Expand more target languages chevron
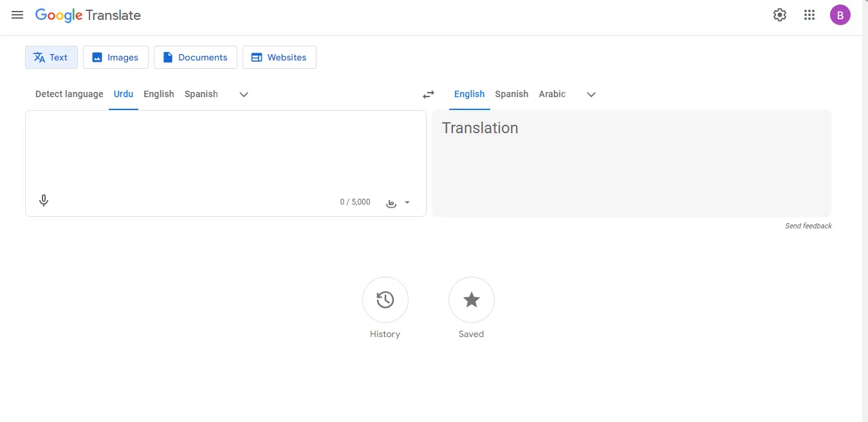This screenshot has width=868, height=422. coord(591,95)
